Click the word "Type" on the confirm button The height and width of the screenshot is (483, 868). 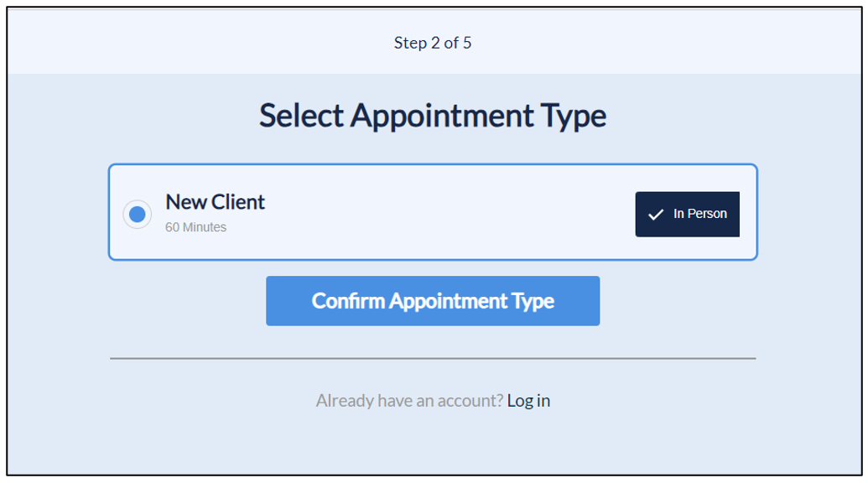click(533, 301)
